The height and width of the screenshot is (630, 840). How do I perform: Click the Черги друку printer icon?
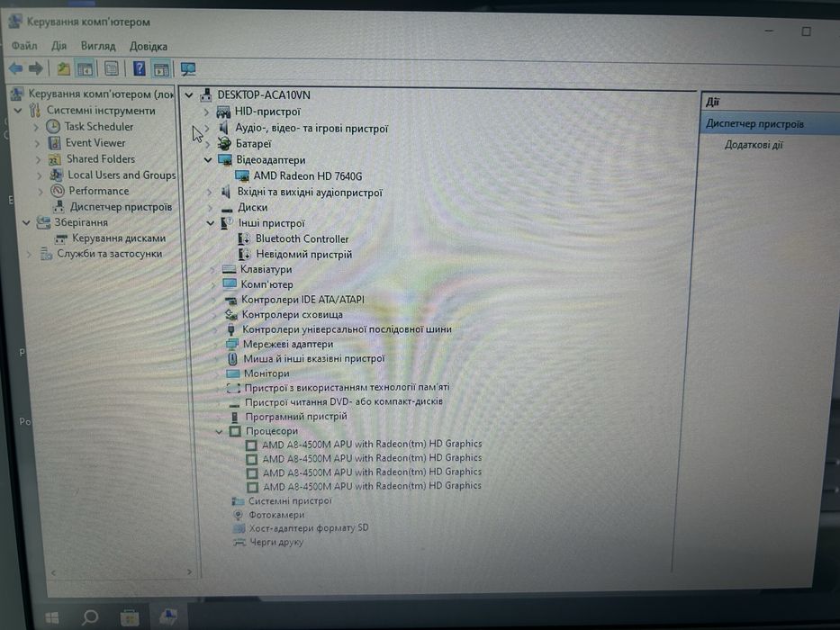[x=239, y=542]
